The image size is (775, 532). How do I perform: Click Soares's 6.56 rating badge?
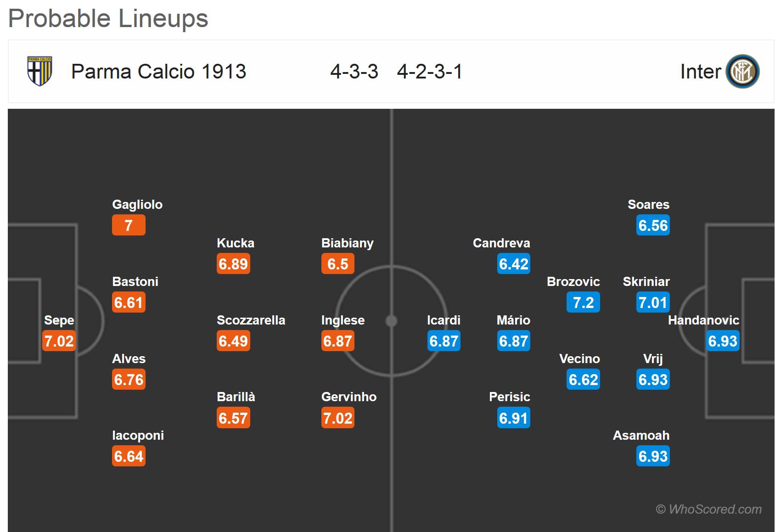tap(653, 225)
